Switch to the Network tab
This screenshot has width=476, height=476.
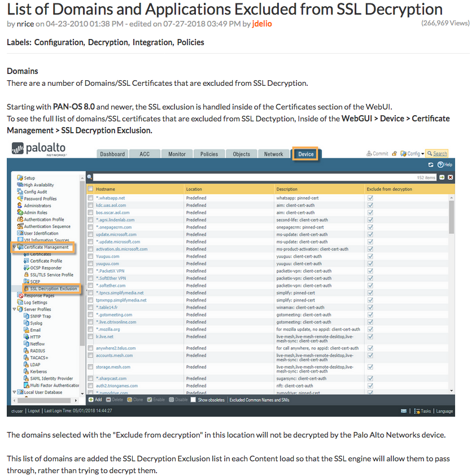pyautogui.click(x=273, y=154)
